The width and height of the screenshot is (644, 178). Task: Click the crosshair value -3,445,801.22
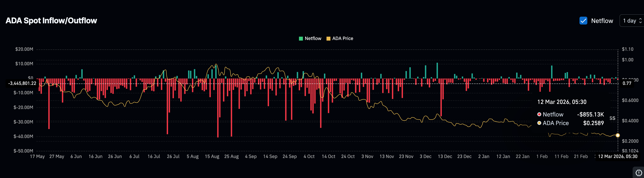22,84
